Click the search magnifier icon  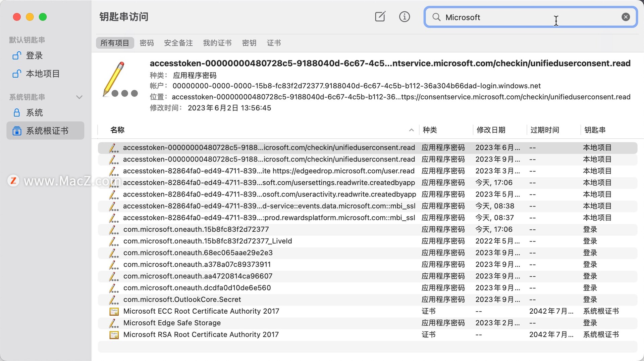click(436, 17)
